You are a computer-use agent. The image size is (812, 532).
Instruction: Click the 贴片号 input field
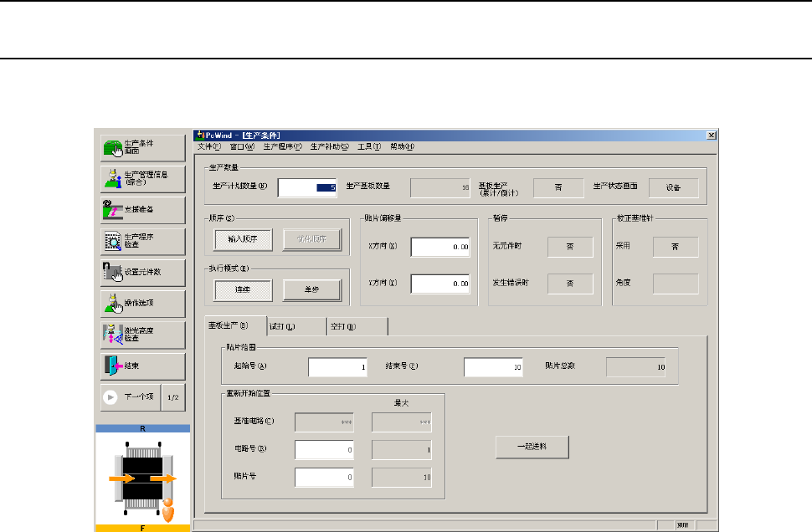coord(324,477)
